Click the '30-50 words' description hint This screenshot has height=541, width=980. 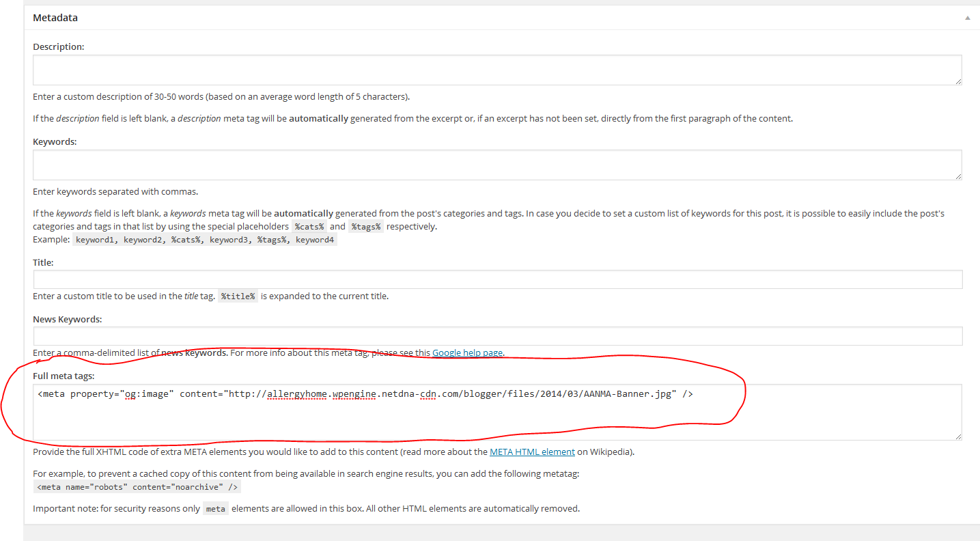tap(221, 96)
